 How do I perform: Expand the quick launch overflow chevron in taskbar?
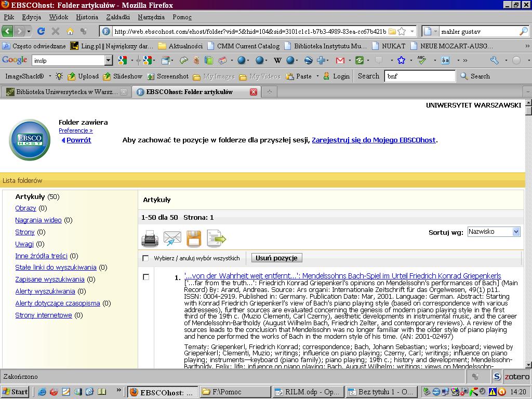click(119, 390)
